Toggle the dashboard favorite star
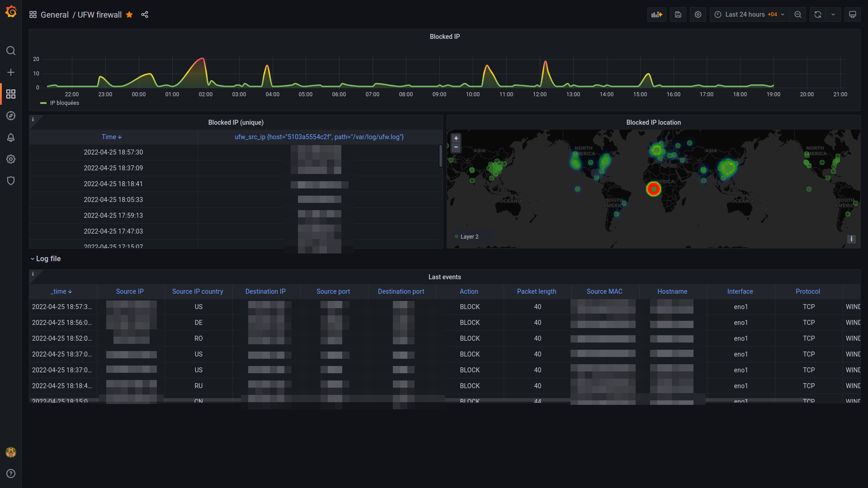The width and height of the screenshot is (868, 488). click(129, 14)
